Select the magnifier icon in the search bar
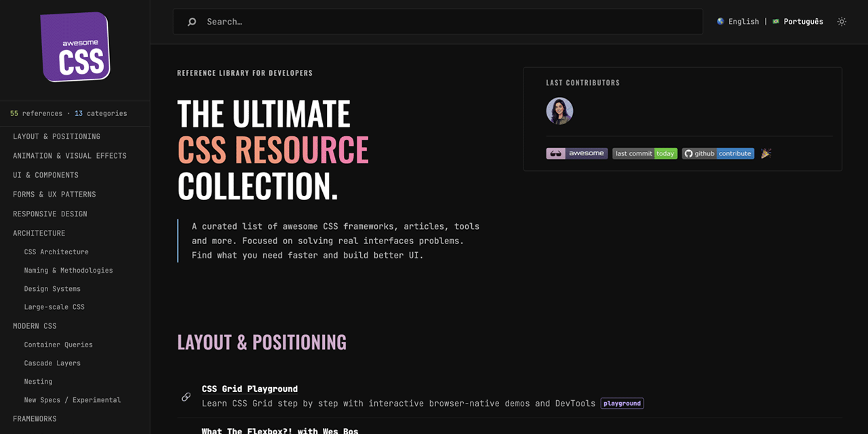The image size is (868, 434). 191,21
